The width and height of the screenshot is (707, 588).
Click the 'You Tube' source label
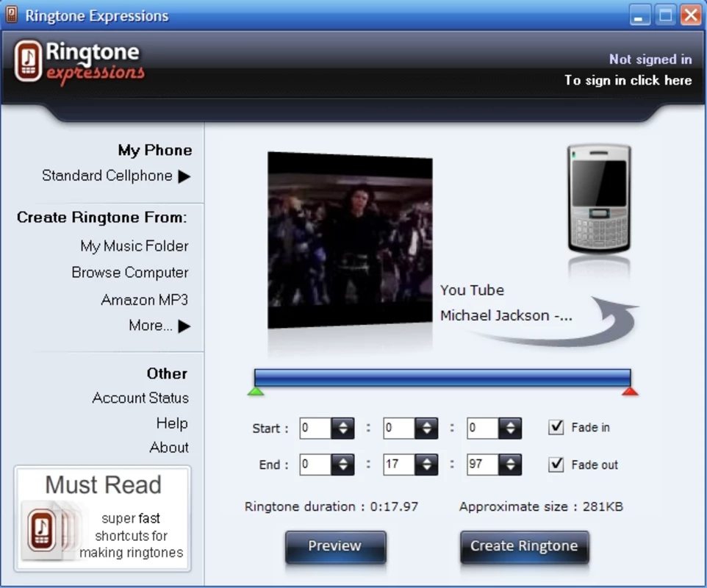click(x=472, y=290)
